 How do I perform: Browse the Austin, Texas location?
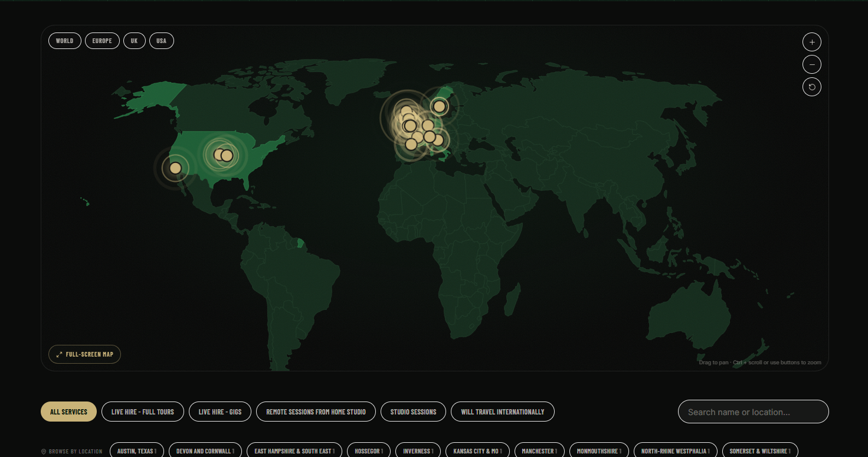click(137, 451)
